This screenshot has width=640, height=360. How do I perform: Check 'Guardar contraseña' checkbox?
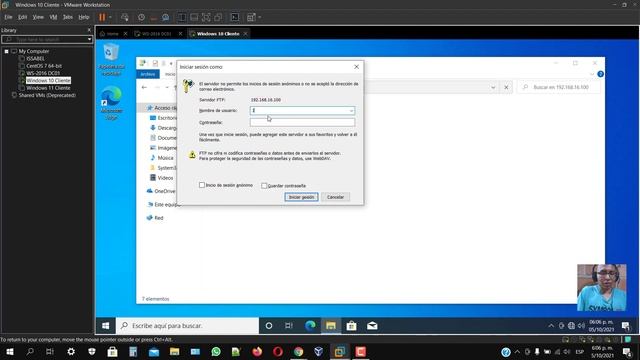[x=264, y=186]
